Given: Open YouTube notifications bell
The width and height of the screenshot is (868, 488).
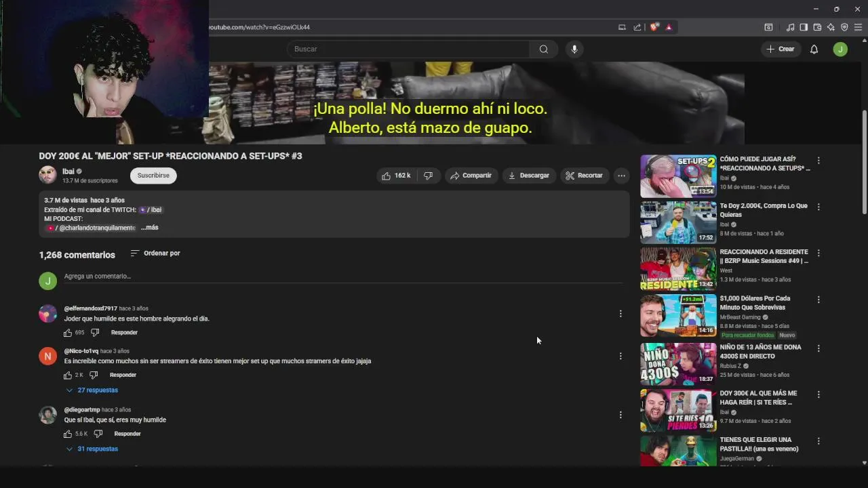Looking at the screenshot, I should tap(814, 49).
